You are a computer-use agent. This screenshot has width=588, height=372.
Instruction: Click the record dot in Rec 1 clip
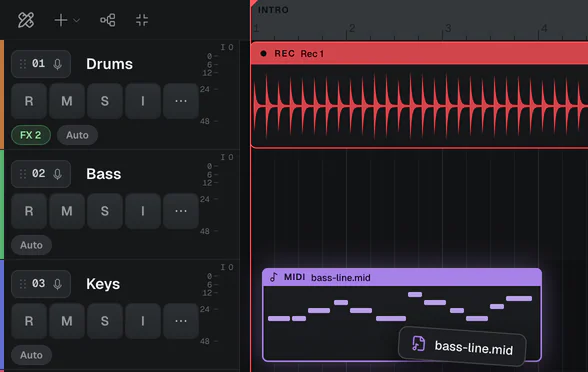click(x=263, y=54)
